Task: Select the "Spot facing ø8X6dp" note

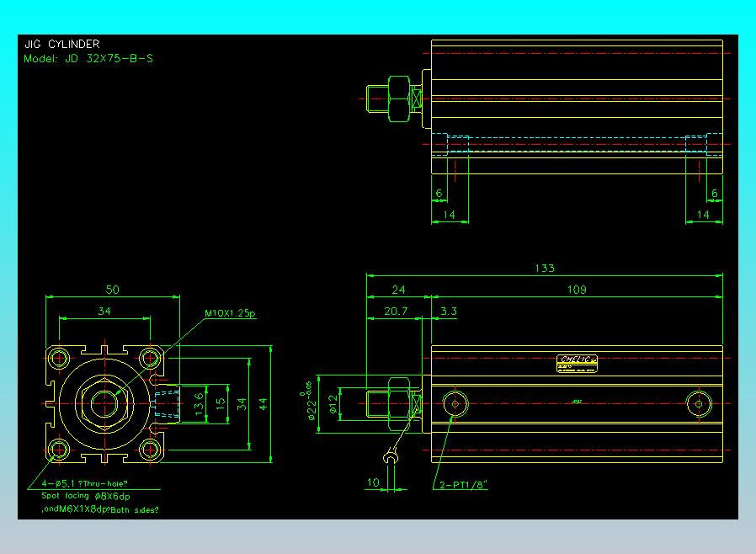Action: pyautogui.click(x=86, y=496)
